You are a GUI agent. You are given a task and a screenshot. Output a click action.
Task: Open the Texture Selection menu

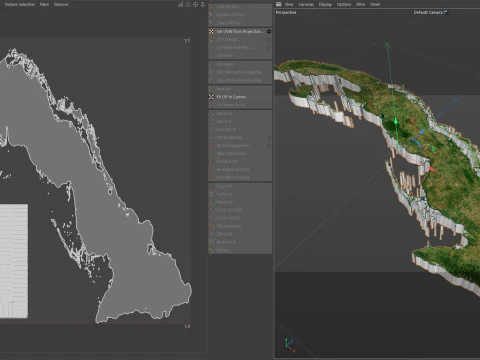[19, 4]
